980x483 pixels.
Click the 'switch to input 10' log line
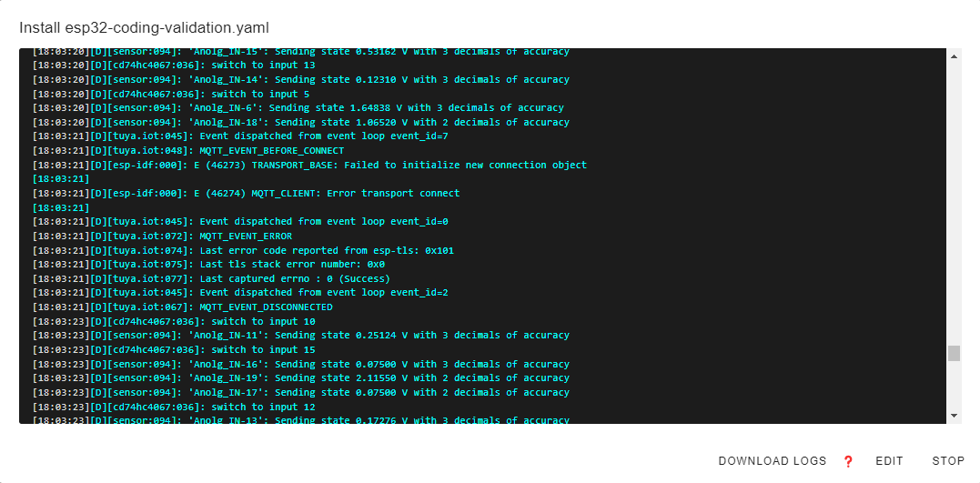tap(173, 322)
